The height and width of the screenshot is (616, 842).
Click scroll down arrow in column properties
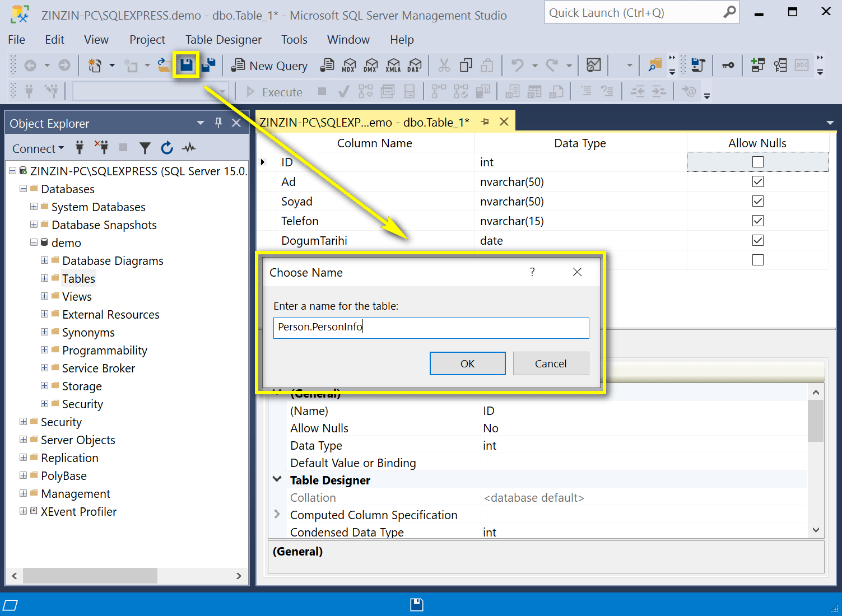click(816, 530)
